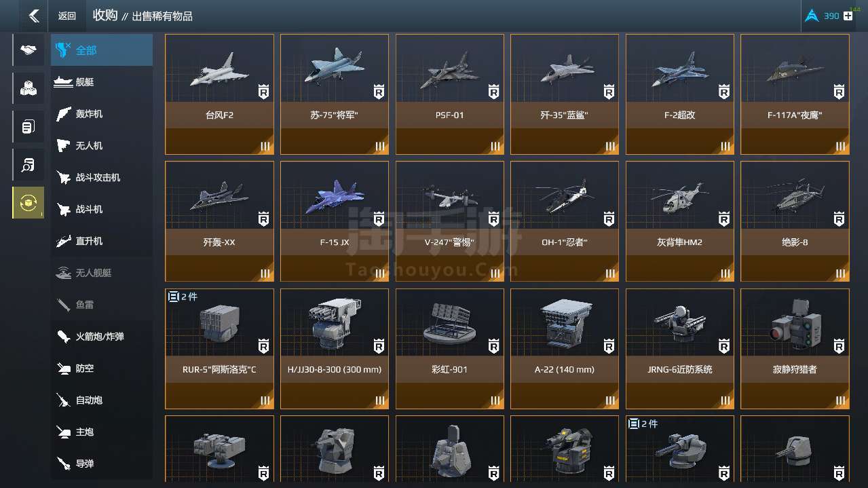Select the RUR-5"阿斯洛克"C item card

coord(219,349)
